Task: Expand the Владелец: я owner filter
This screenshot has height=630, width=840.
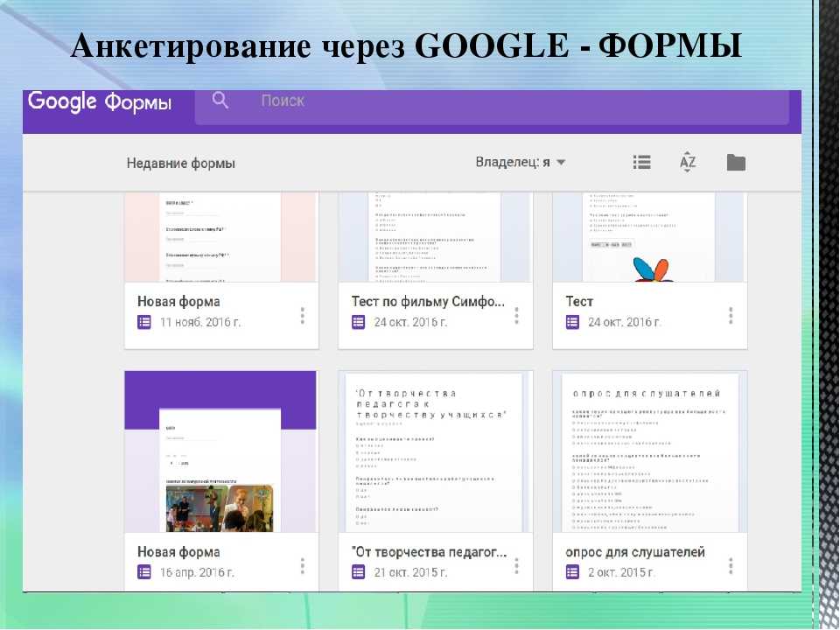Action: (x=520, y=162)
